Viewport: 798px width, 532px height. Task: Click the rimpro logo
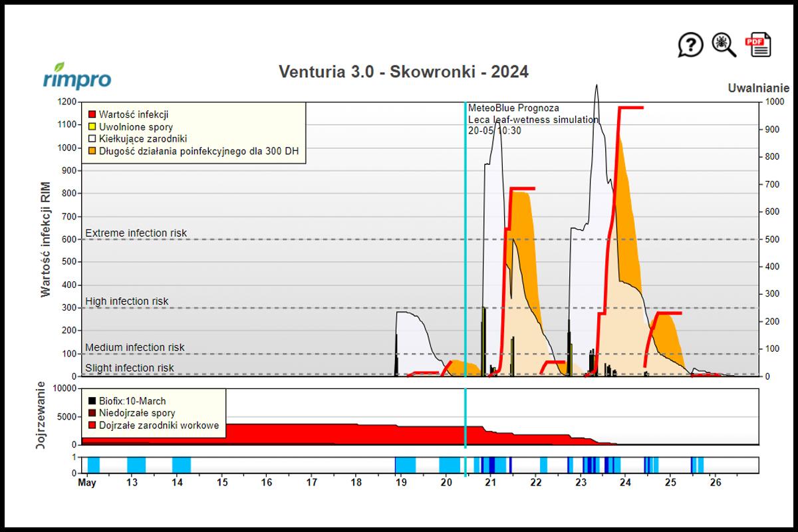[77, 76]
